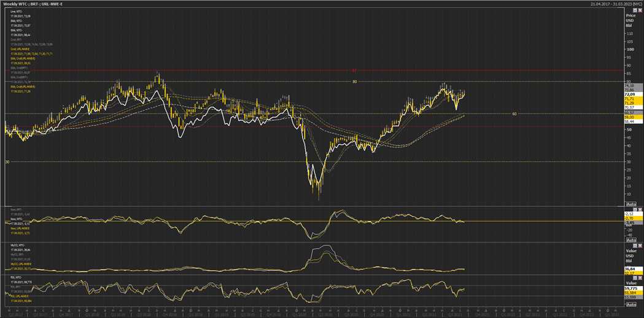
Task: Click the 58,44 price tag
Action: (634, 122)
